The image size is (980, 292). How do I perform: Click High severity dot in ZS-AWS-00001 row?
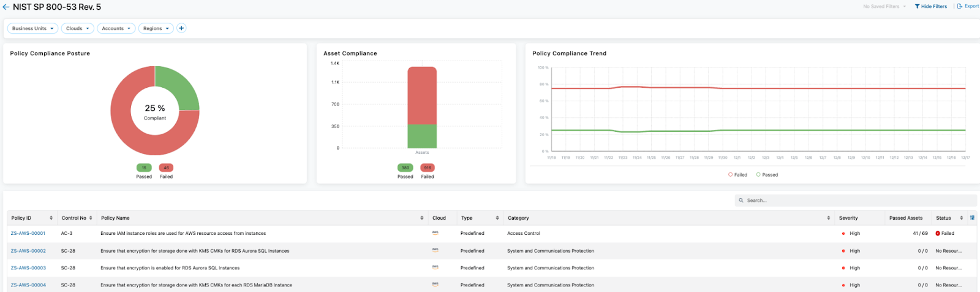pyautogui.click(x=843, y=234)
